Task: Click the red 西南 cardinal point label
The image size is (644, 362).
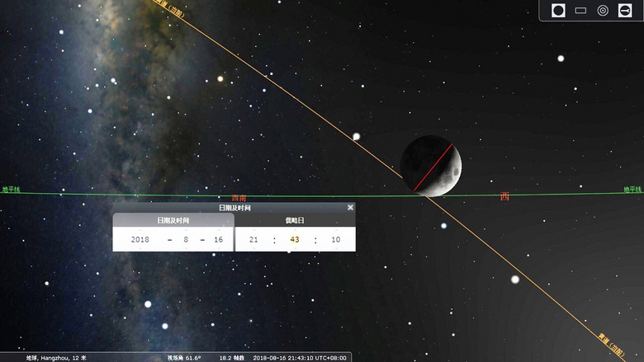Action: [x=239, y=198]
